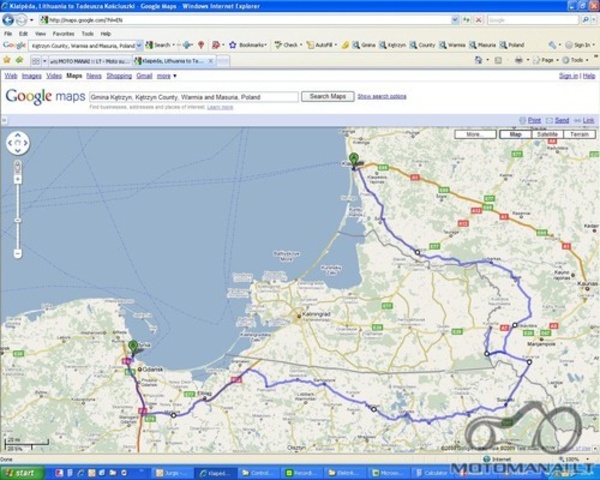Click the map Send link

click(x=562, y=120)
